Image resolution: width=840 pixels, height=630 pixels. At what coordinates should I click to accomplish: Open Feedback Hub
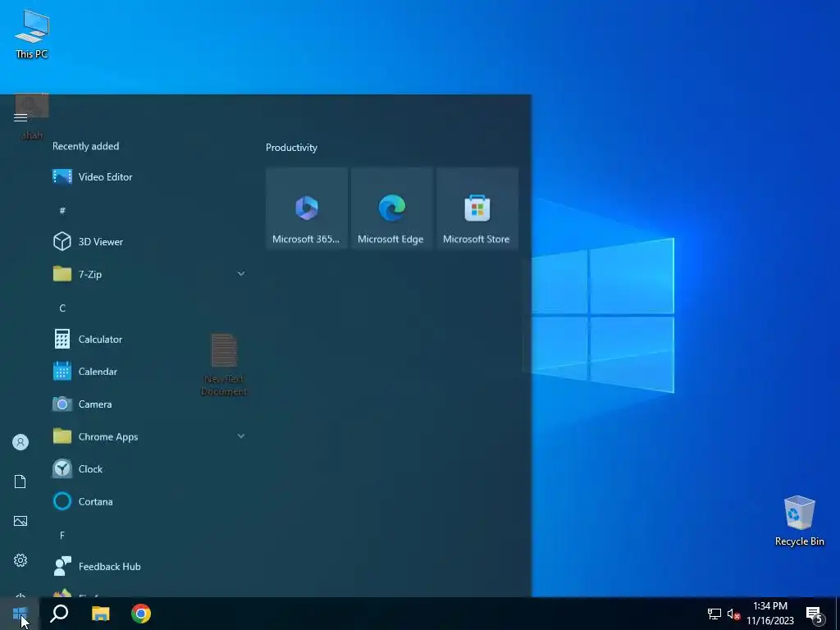coord(148,566)
